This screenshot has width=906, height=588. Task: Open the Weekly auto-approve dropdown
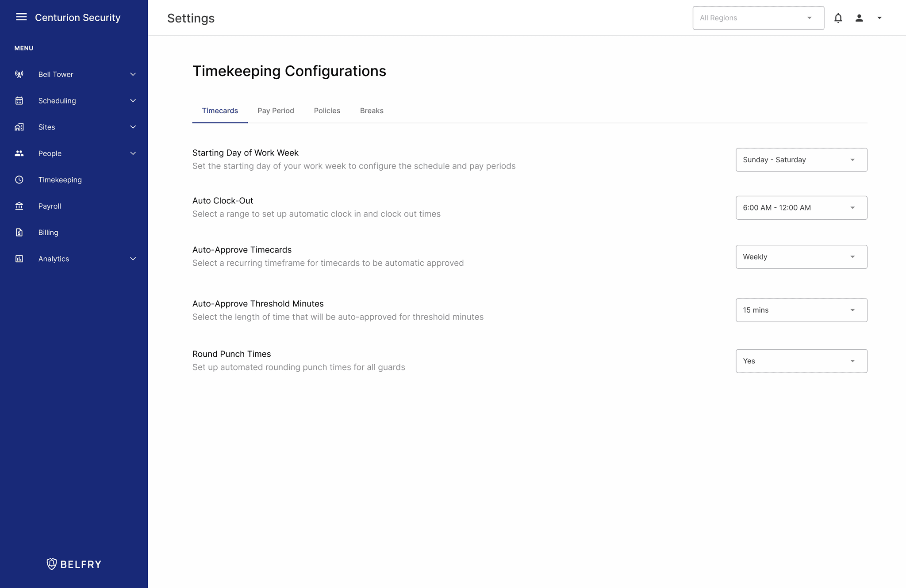[x=801, y=257]
